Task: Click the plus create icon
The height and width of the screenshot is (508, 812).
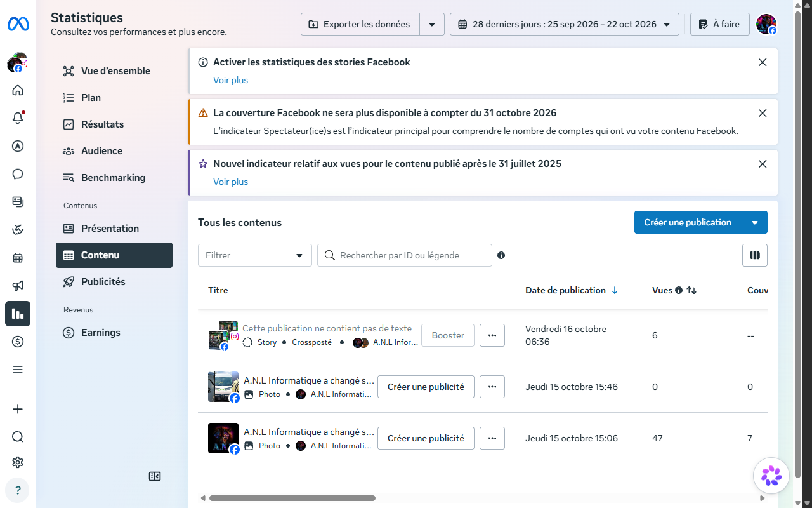Action: pyautogui.click(x=18, y=409)
